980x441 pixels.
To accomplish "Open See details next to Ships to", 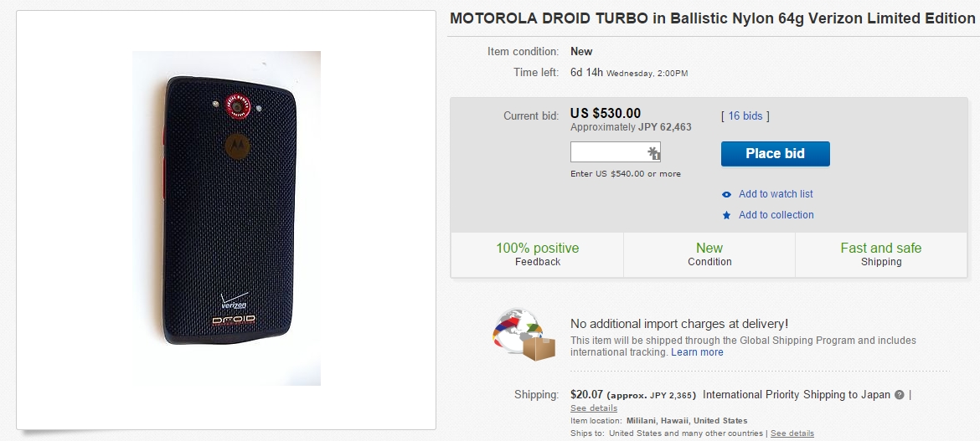I will pyautogui.click(x=792, y=433).
